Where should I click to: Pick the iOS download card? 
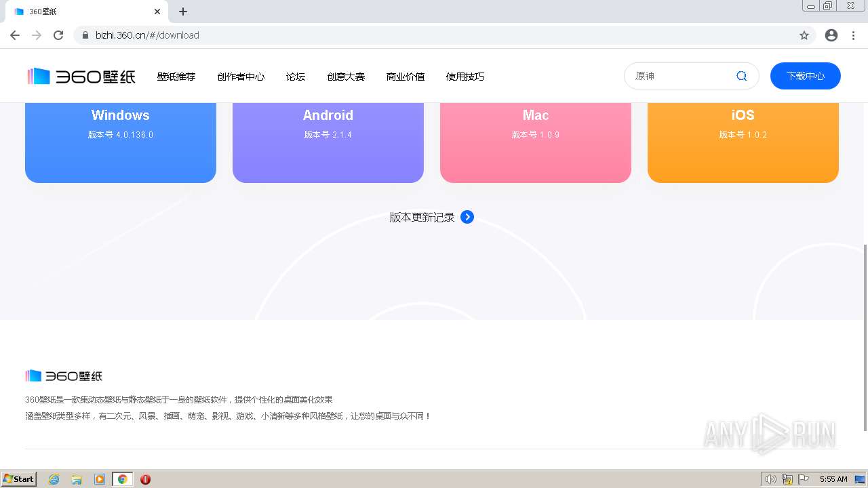pos(743,142)
